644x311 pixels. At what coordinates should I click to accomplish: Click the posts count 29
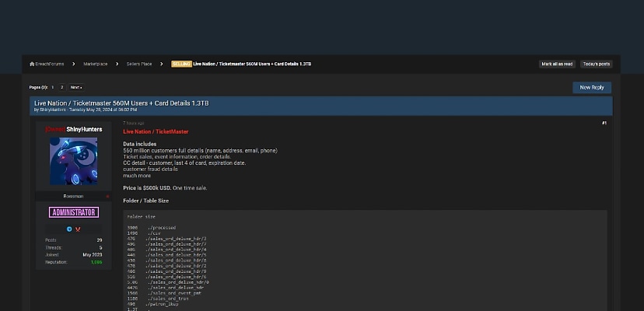pyautogui.click(x=100, y=240)
